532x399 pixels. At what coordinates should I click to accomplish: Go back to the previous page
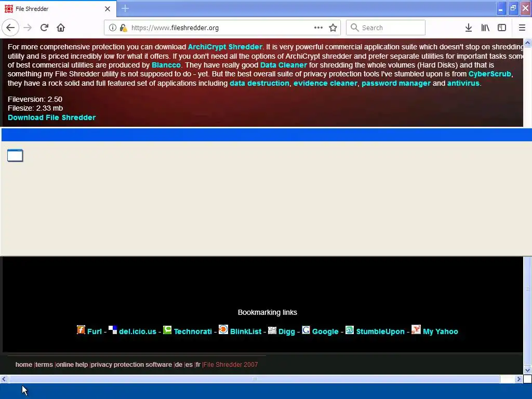point(10,28)
